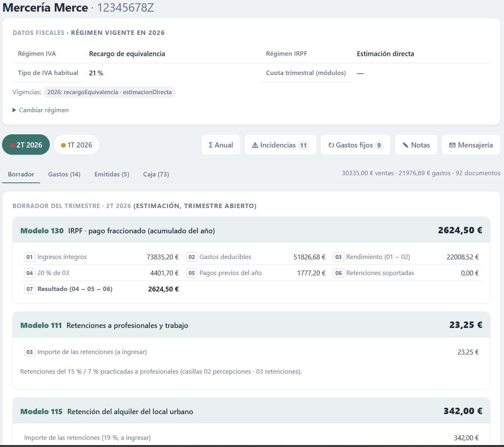
Task: Click the Cuota trimestral (módulos) label
Action: tap(306, 73)
